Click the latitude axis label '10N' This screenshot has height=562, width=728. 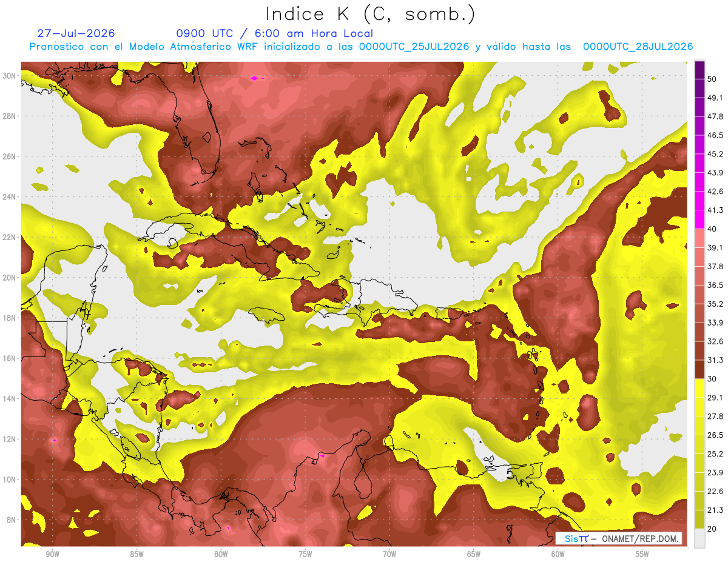coord(9,480)
